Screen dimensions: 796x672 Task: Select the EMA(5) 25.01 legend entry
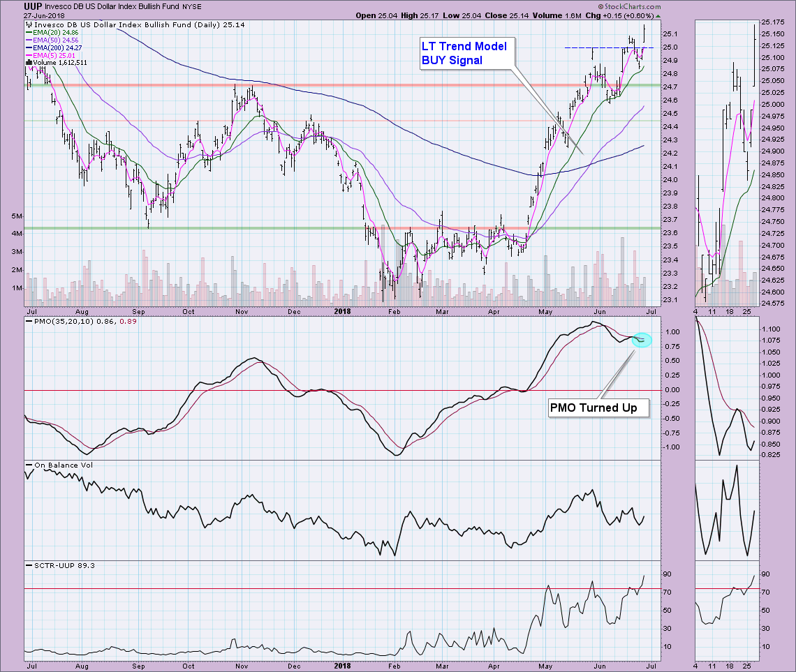(x=54, y=55)
